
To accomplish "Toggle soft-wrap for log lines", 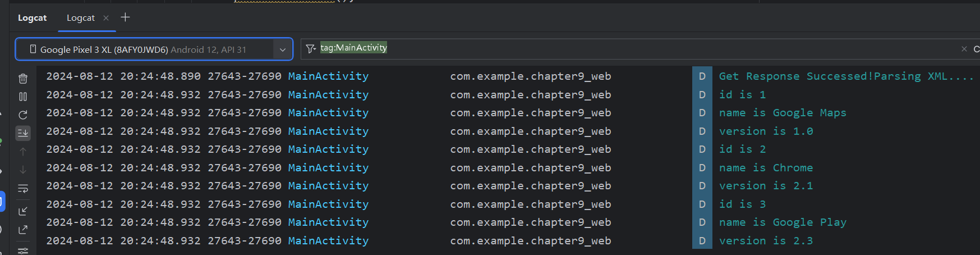I will (x=23, y=189).
